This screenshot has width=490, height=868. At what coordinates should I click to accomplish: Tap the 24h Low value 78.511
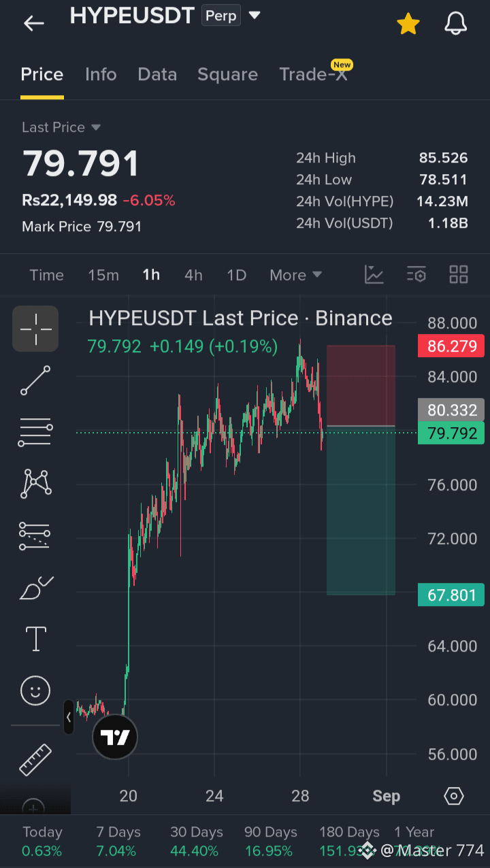pos(444,180)
